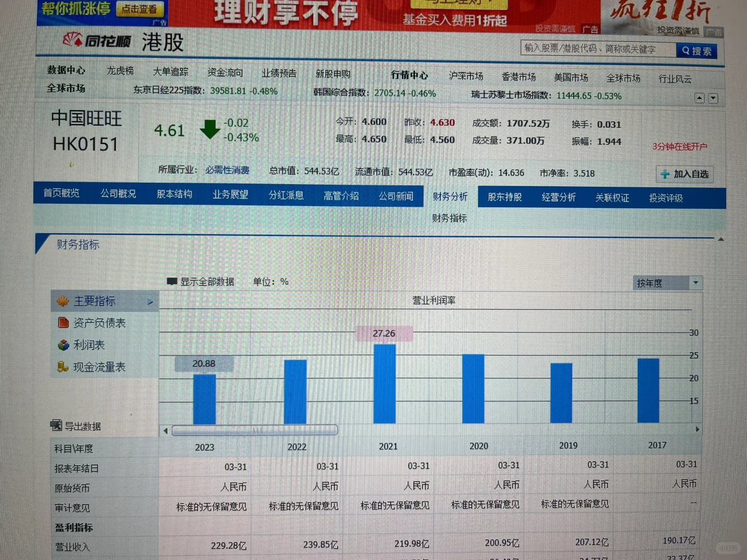Open the 公司概况 tab
Viewport: 747px width, 560px height.
[x=118, y=193]
